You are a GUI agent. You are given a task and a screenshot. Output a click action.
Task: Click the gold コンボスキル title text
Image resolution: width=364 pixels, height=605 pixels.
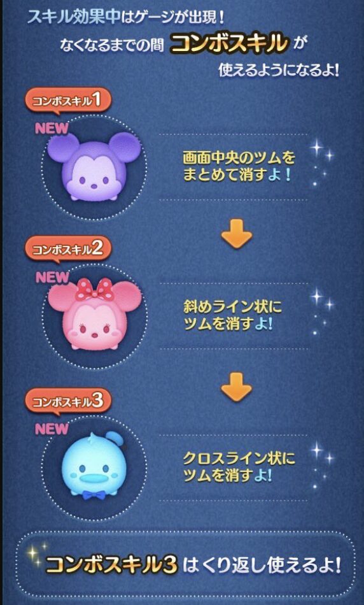(230, 43)
